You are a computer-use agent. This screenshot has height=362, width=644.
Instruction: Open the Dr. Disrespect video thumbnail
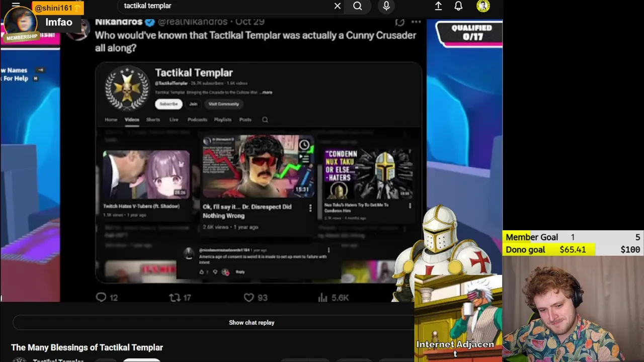pyautogui.click(x=259, y=166)
